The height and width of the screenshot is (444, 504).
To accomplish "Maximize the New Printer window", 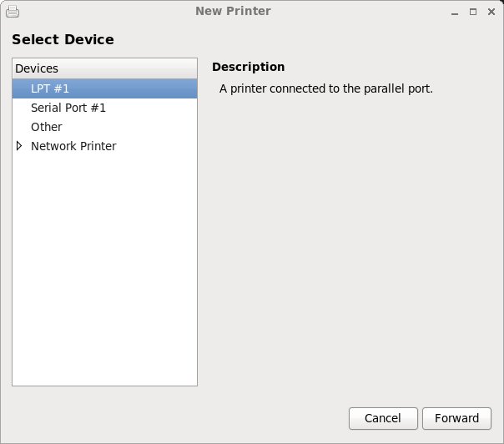I will [473, 12].
